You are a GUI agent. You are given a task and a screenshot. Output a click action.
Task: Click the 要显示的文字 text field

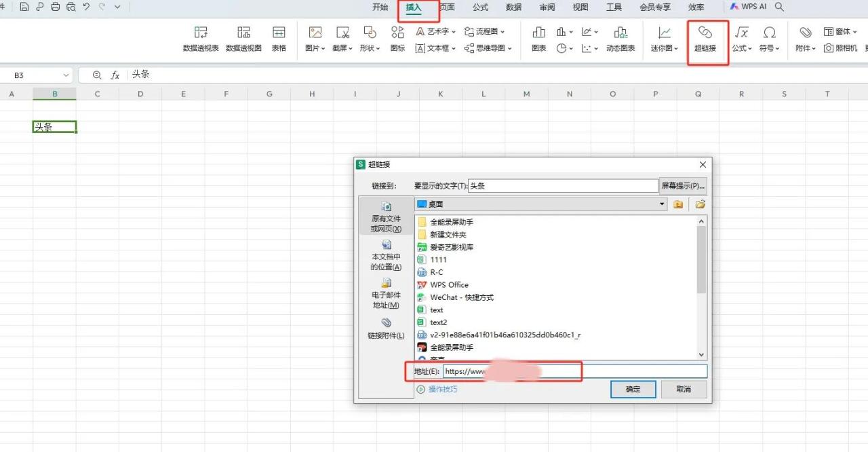pos(564,186)
